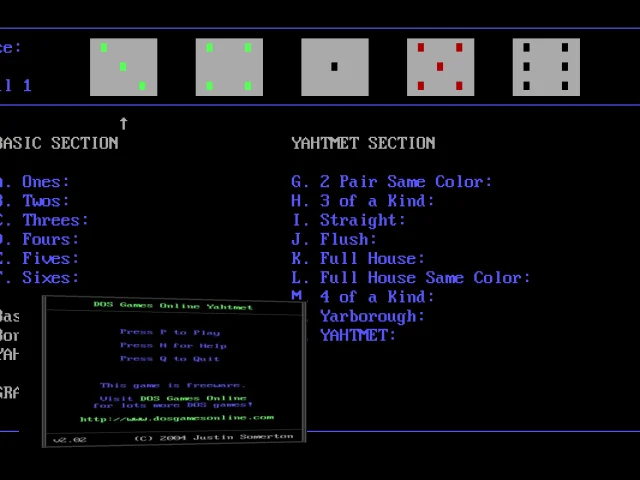
Task: Choose the Threes scoring row
Action: (x=44, y=220)
